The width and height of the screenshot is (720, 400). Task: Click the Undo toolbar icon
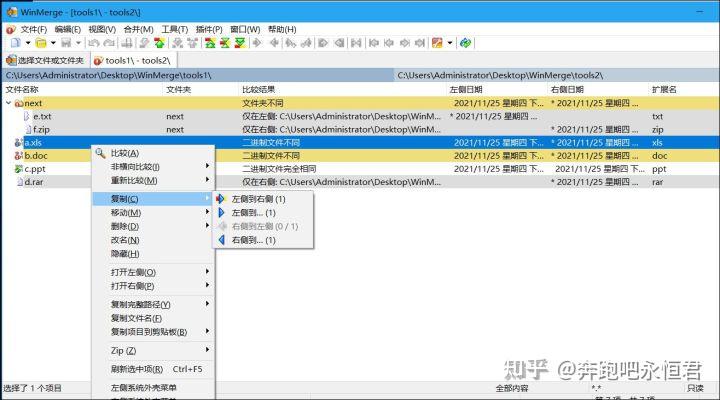click(94, 43)
